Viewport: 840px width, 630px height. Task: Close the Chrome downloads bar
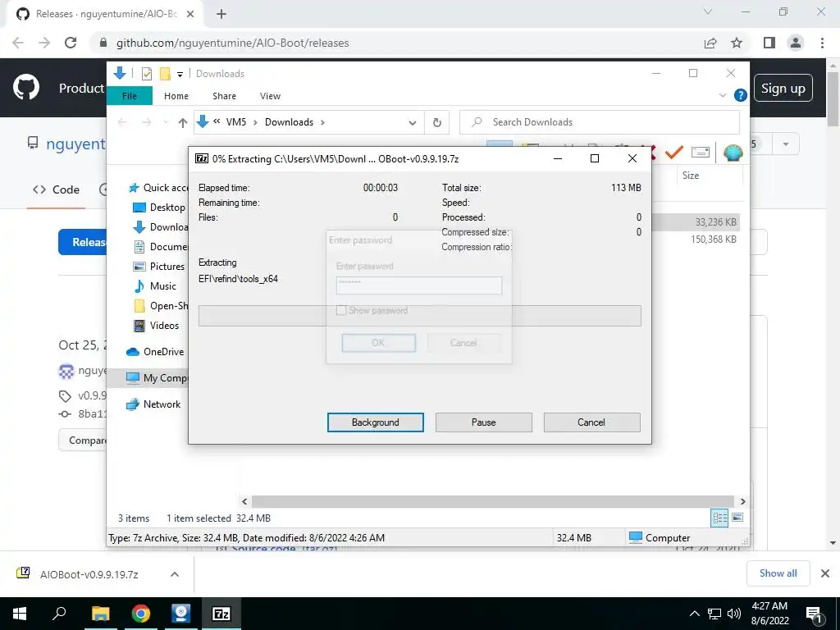[825, 573]
